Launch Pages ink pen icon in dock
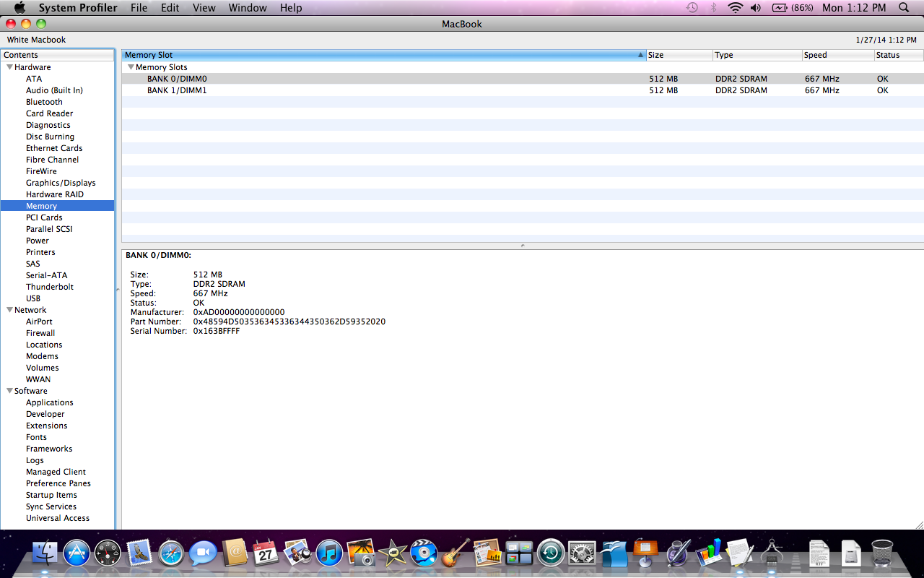The width and height of the screenshot is (924, 578). click(x=677, y=554)
